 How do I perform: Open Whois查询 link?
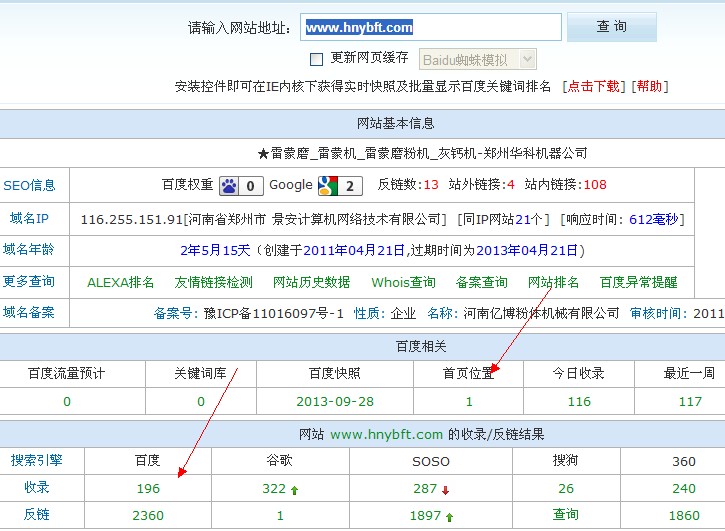tap(403, 283)
